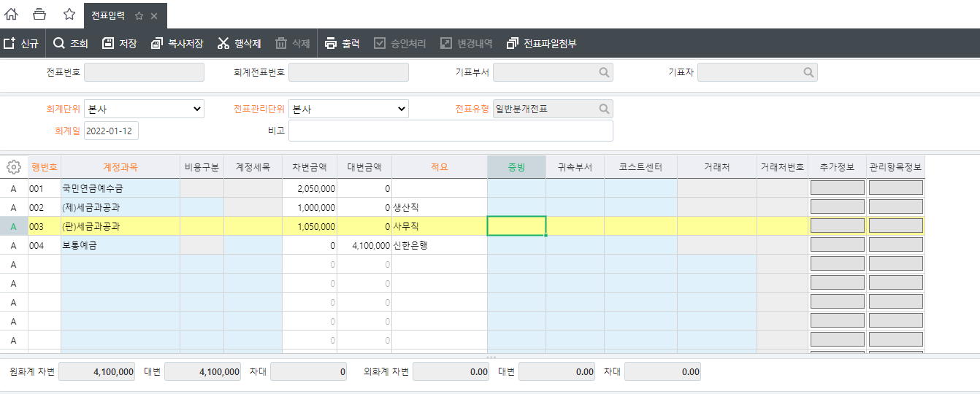Click the 전표번호 field
Screen dimensions: 980x394
point(144,72)
